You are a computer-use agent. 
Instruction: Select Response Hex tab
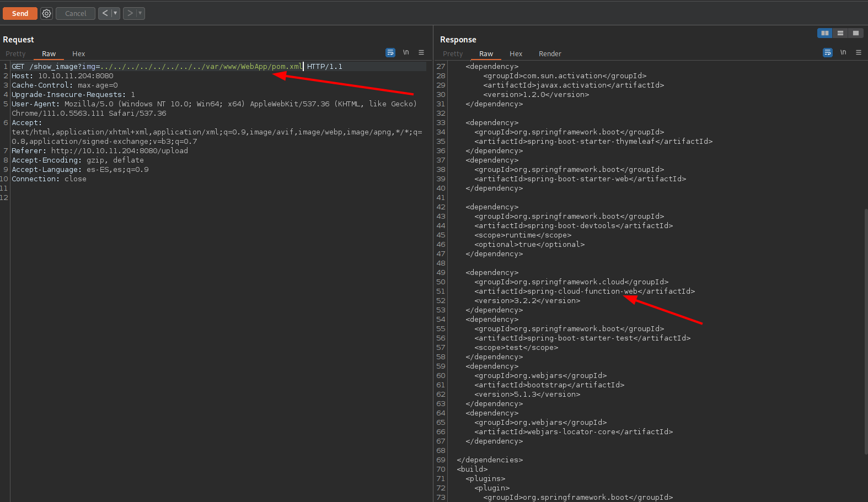point(516,53)
